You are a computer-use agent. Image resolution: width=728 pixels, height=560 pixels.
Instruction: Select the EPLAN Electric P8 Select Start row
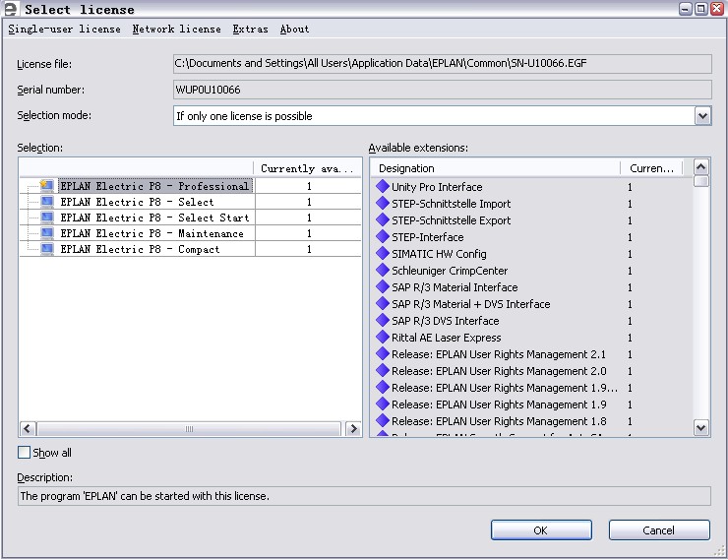[154, 218]
